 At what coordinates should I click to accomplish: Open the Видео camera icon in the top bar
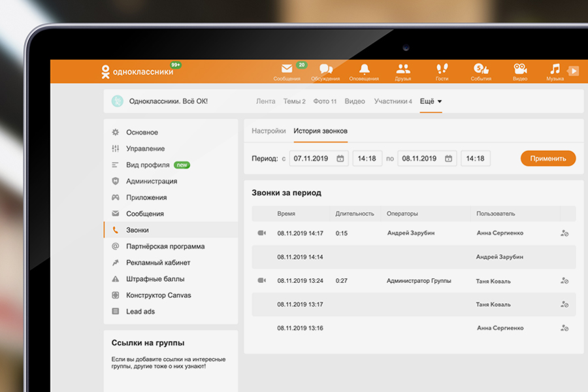(520, 69)
